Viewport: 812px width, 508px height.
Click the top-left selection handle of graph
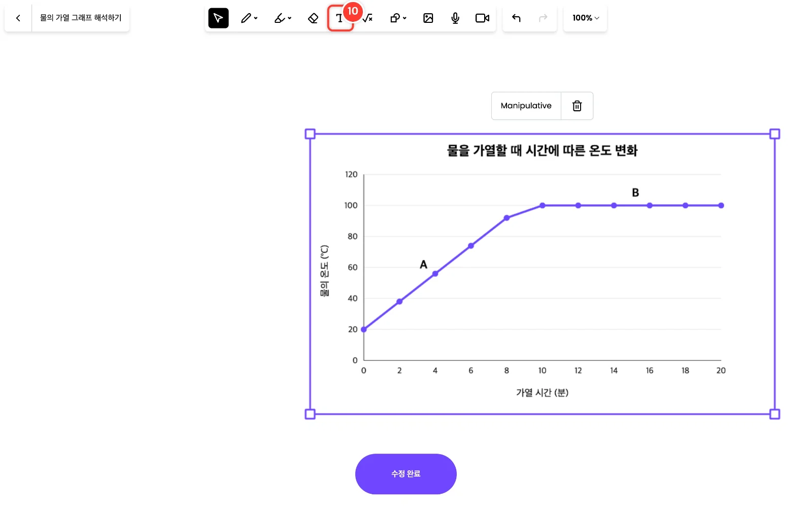tap(310, 134)
